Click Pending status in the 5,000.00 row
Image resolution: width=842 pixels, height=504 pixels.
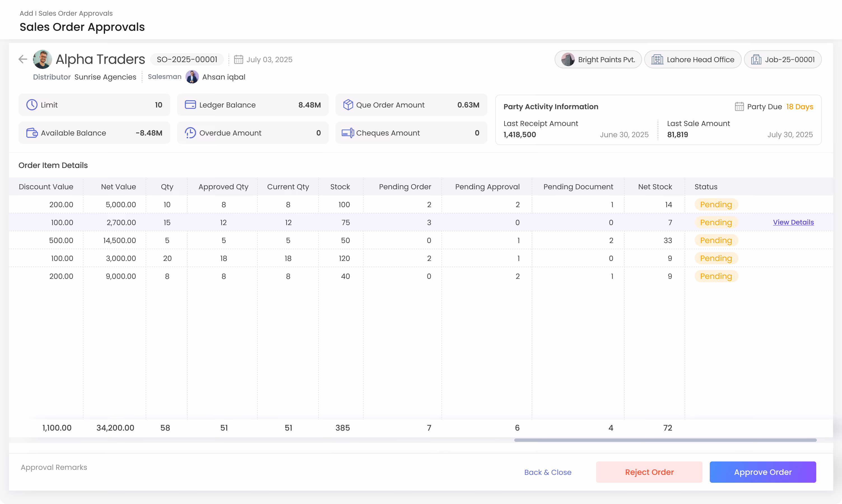click(716, 204)
